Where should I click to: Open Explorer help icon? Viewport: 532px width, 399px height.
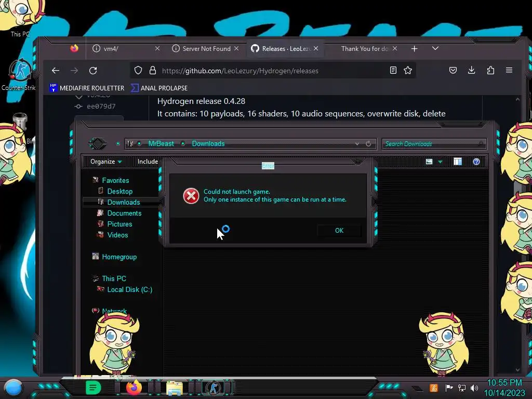click(476, 162)
